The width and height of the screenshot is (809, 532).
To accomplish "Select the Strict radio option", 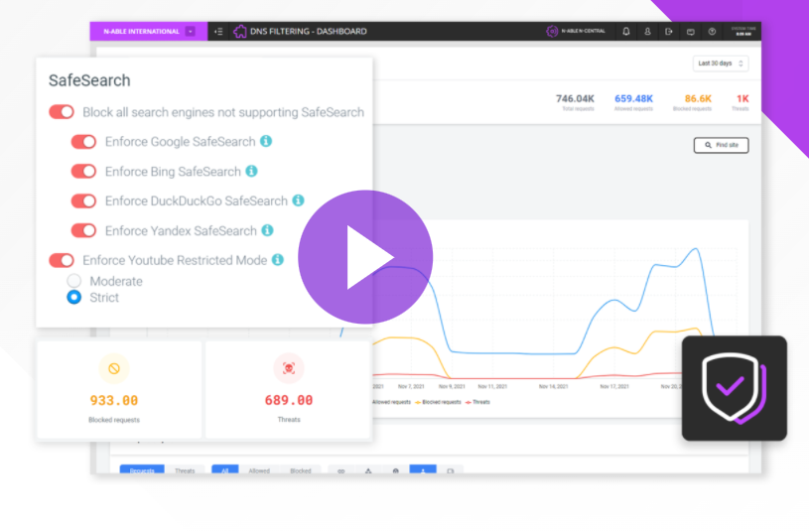I will pyautogui.click(x=74, y=297).
